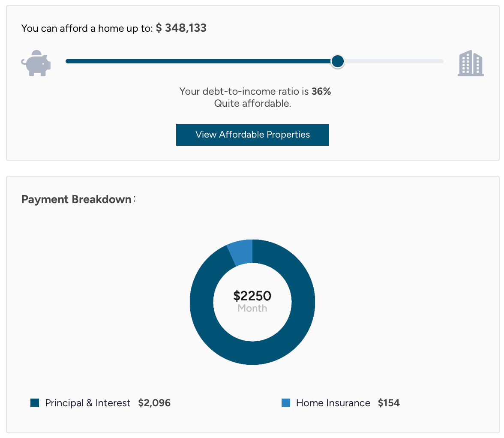Click the filled dark part of the slider track
504x438 pixels.
coord(197,61)
